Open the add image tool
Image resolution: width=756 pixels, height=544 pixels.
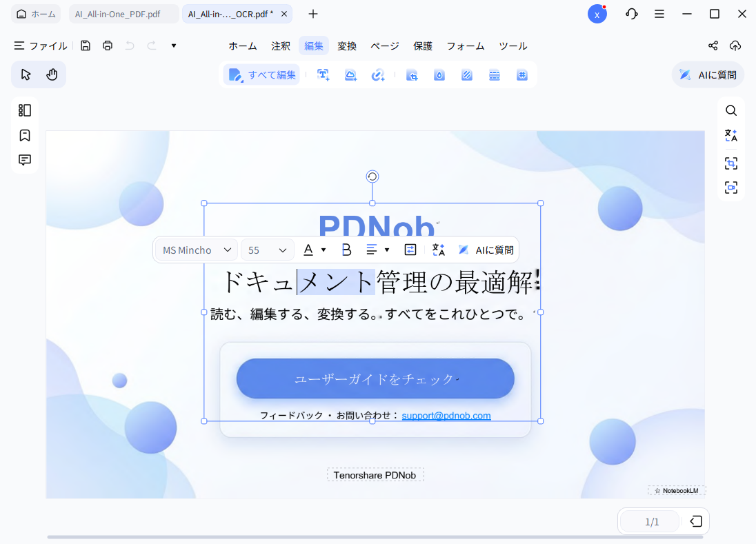pos(350,74)
